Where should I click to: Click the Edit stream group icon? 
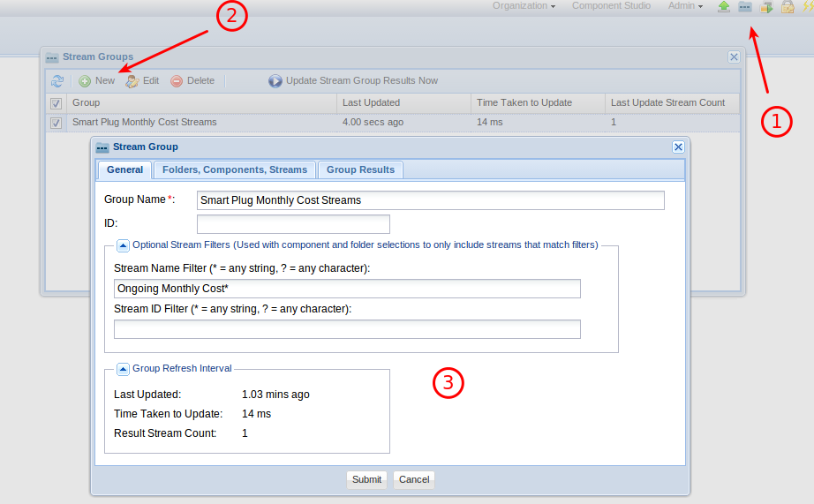pos(132,81)
